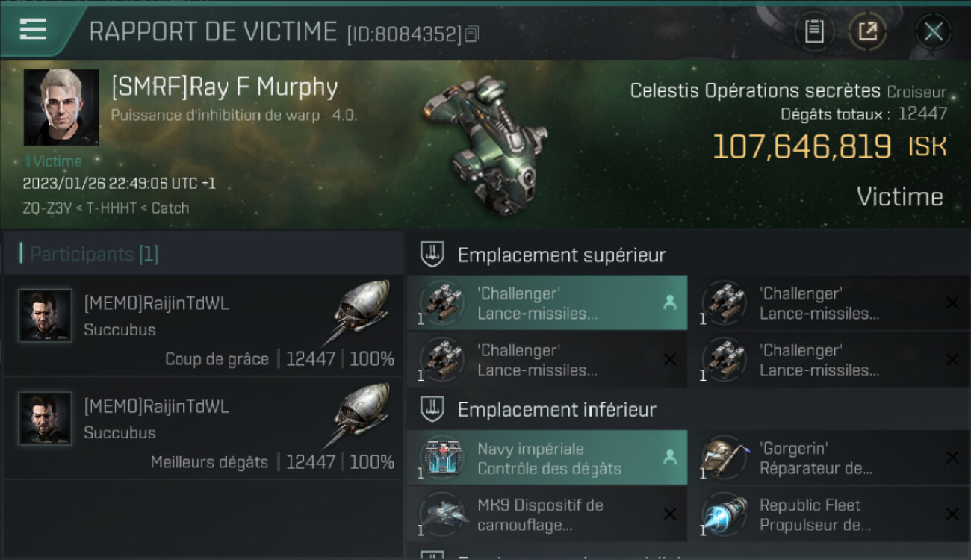Screen dimensions: 971x560
Task: Open the Coup de grâce participant entry
Action: tap(203, 326)
